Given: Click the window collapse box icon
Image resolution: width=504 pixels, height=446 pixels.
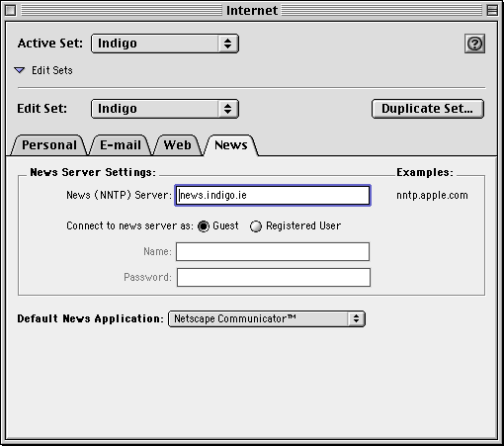Looking at the screenshot, I should (x=492, y=10).
